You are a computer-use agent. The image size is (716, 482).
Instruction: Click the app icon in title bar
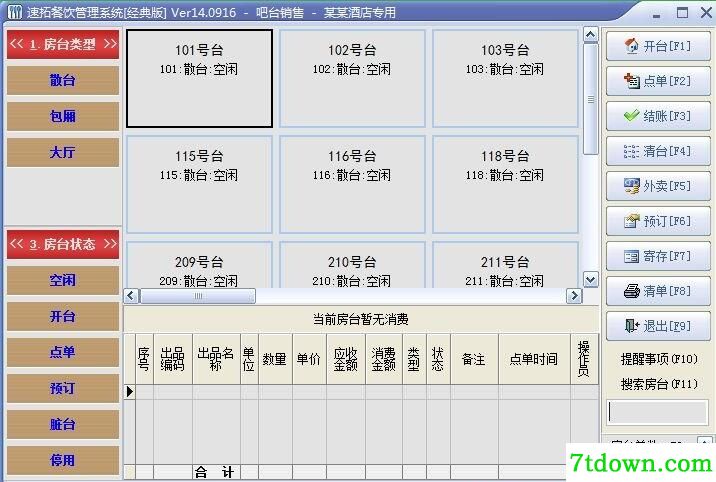14,12
